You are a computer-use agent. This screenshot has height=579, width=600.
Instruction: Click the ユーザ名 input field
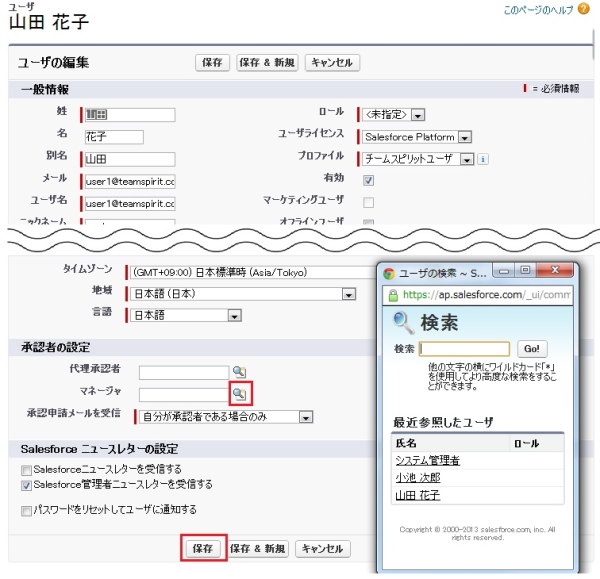coord(130,203)
